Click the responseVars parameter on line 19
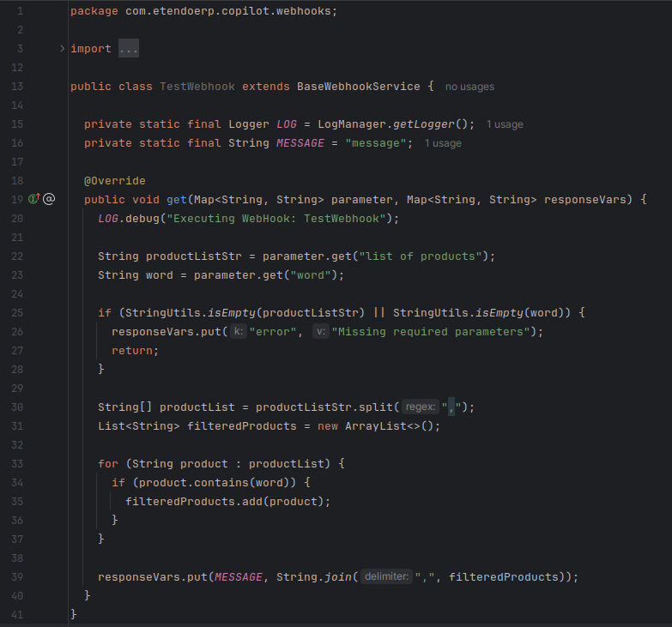672x627 pixels. pos(585,200)
